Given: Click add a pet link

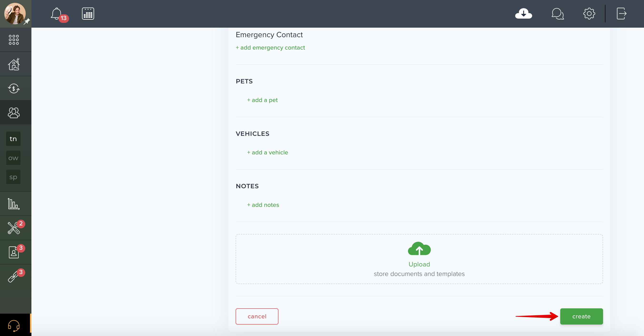Looking at the screenshot, I should [x=262, y=100].
